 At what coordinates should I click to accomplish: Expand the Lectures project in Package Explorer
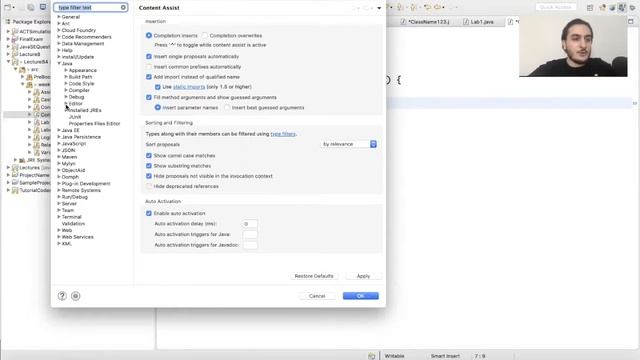tap(8, 167)
